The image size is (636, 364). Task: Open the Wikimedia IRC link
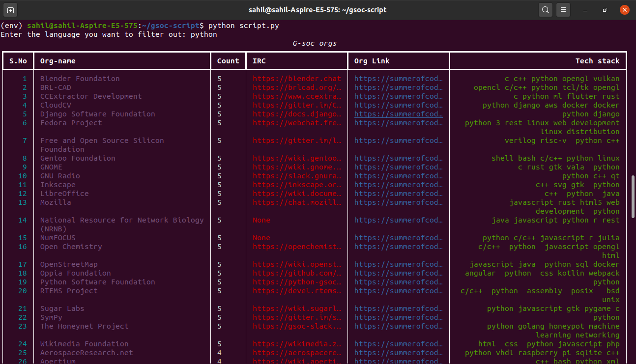297,344
